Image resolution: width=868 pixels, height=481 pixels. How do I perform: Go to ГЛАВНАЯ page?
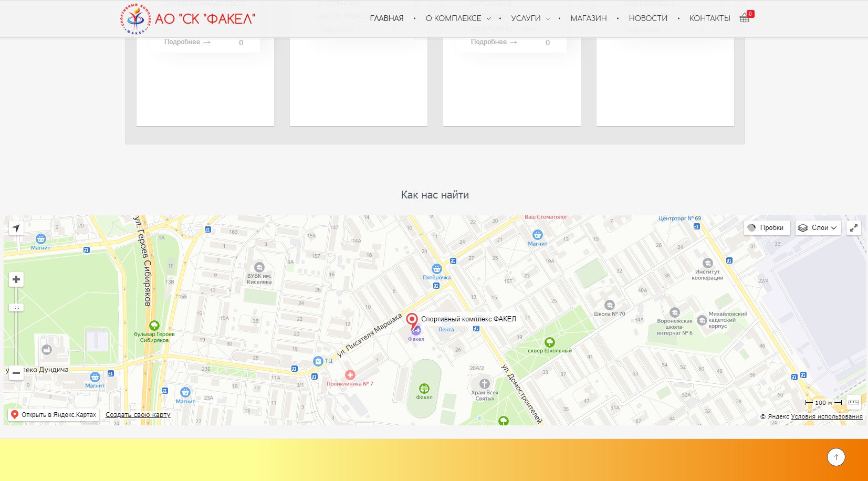click(x=387, y=18)
